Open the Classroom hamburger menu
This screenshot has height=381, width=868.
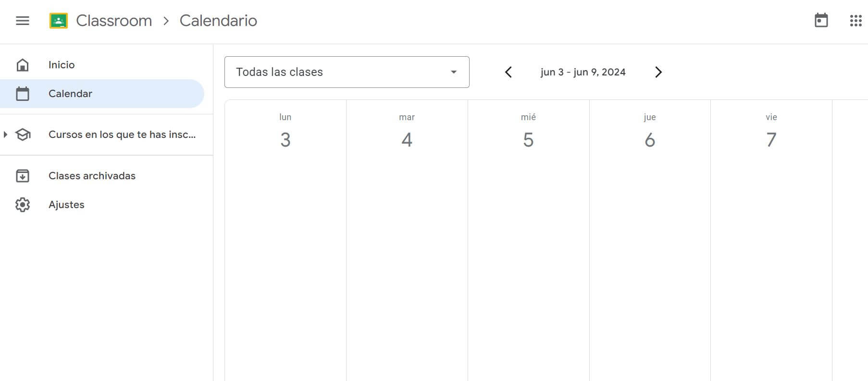click(22, 21)
